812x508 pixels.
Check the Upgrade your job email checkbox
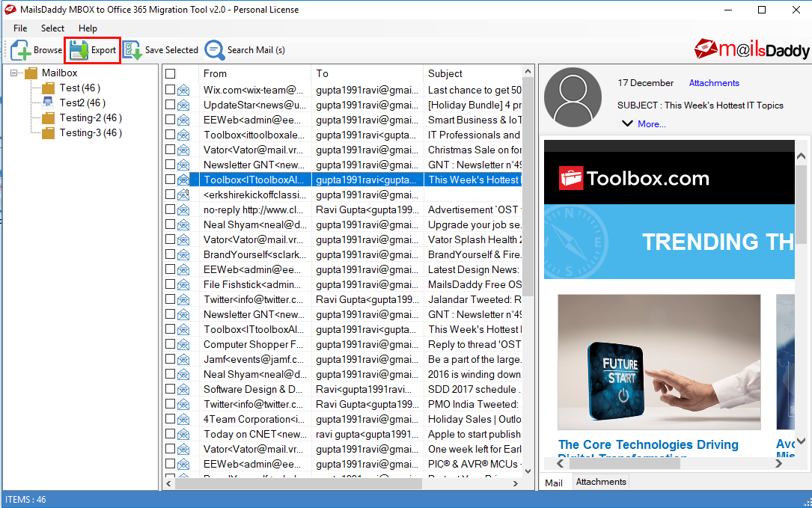171,224
